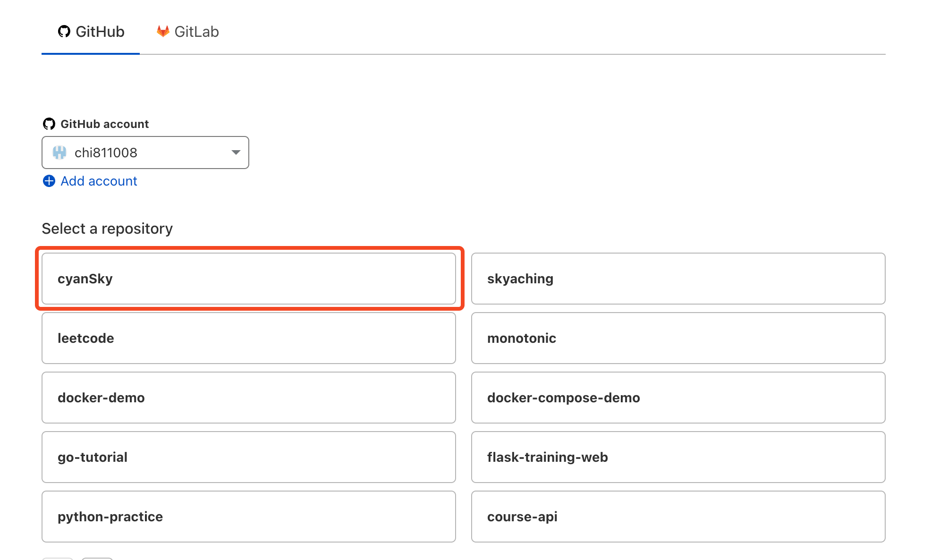Select the docker-demo repository

(x=249, y=397)
